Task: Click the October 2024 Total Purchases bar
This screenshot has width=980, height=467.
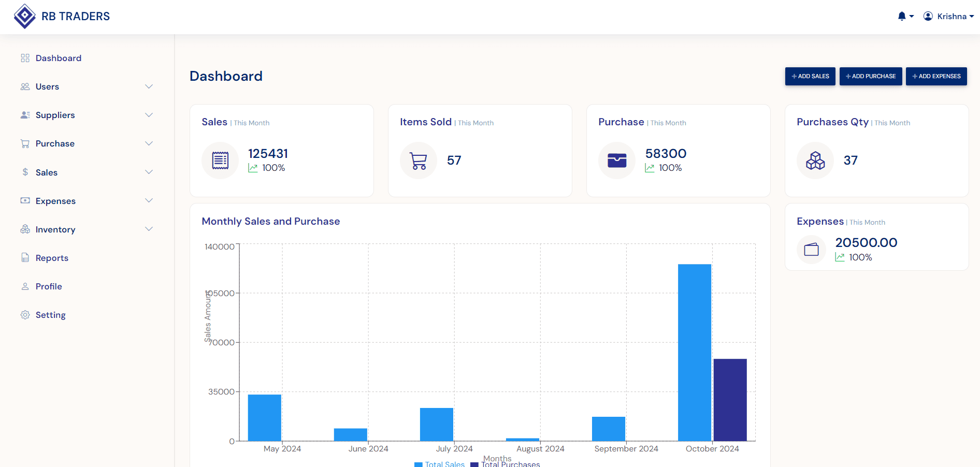Action: pos(730,400)
